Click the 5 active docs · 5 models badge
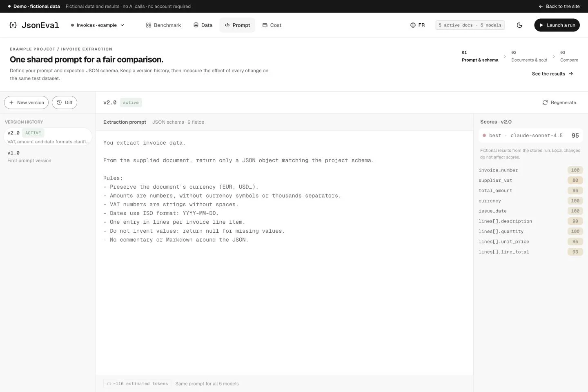This screenshot has height=392, width=588. (470, 25)
